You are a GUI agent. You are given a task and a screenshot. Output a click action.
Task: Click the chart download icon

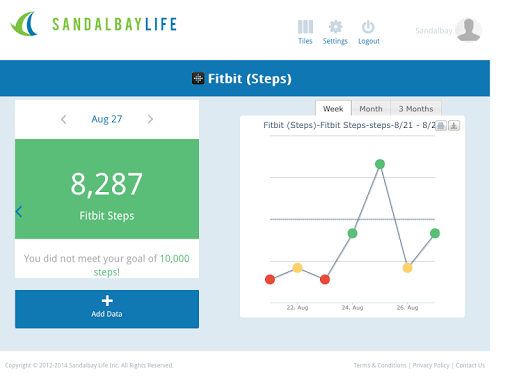[x=454, y=126]
